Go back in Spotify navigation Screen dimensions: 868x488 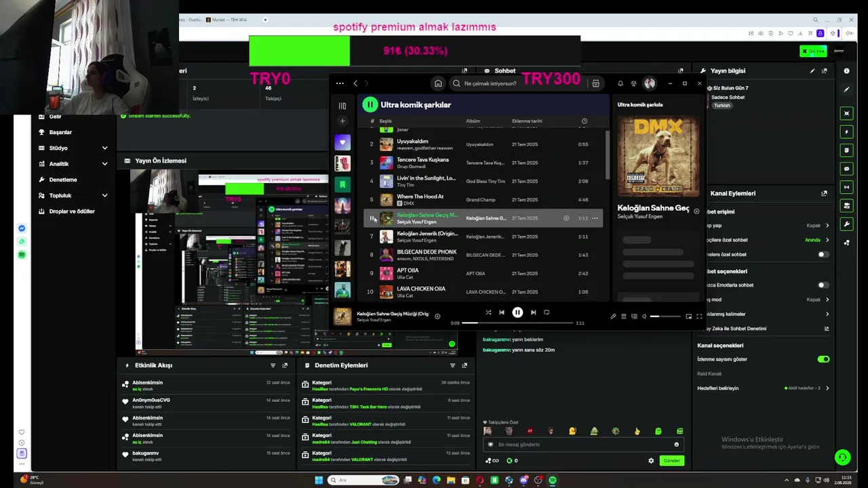[355, 83]
